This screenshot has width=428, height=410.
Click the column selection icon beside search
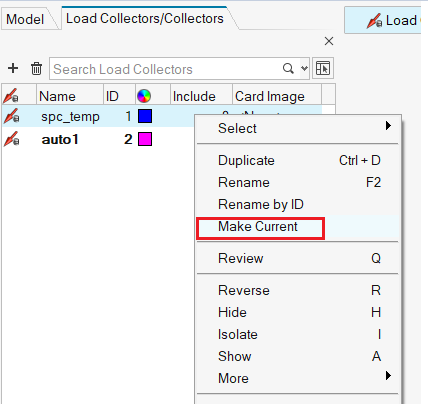(x=323, y=68)
